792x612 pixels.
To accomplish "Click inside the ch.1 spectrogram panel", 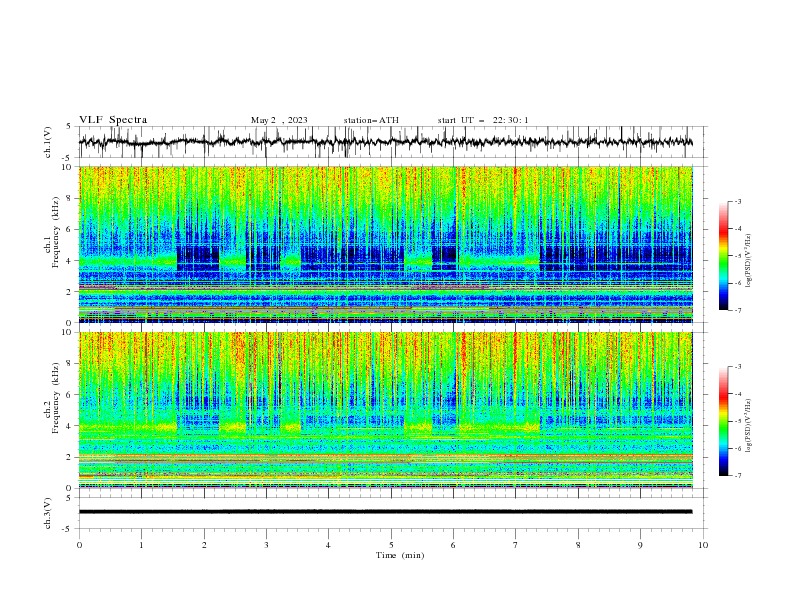I will point(385,244).
